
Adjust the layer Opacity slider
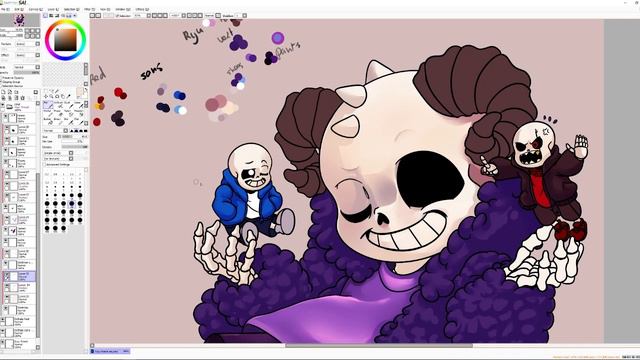[x=27, y=73]
